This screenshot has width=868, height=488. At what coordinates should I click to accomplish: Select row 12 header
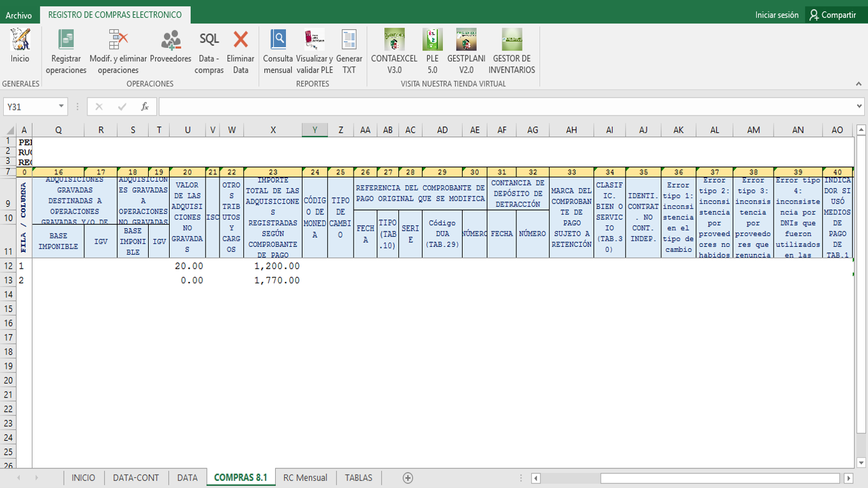click(8, 266)
